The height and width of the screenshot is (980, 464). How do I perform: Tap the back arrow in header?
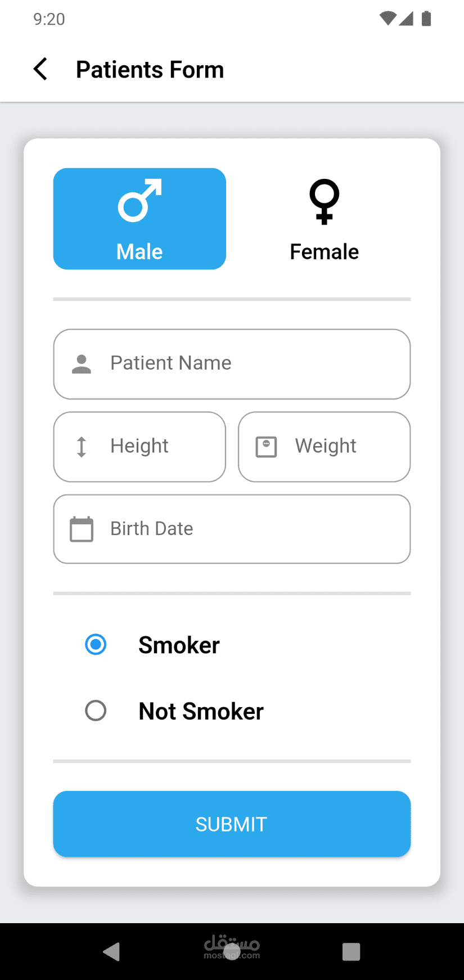click(40, 69)
